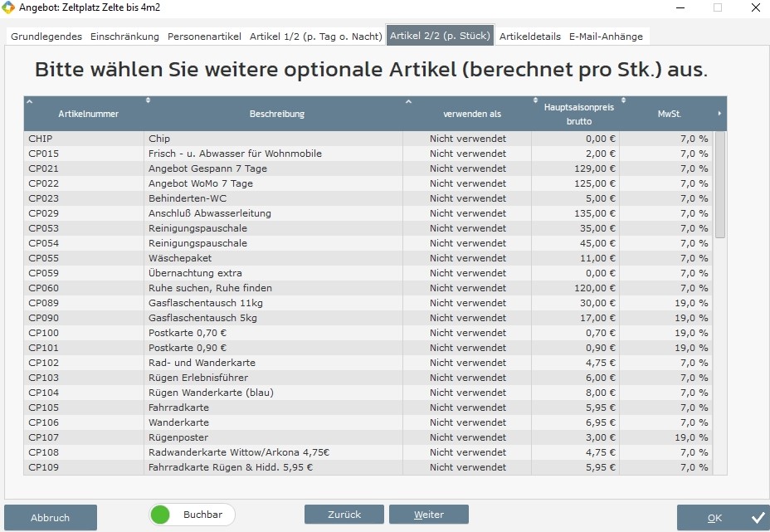Open the Grundlegendes tab
This screenshot has width=770, height=532.
(46, 37)
